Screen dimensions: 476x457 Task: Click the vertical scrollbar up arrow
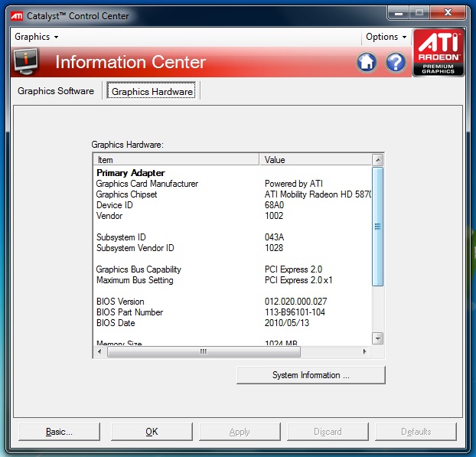(x=377, y=160)
